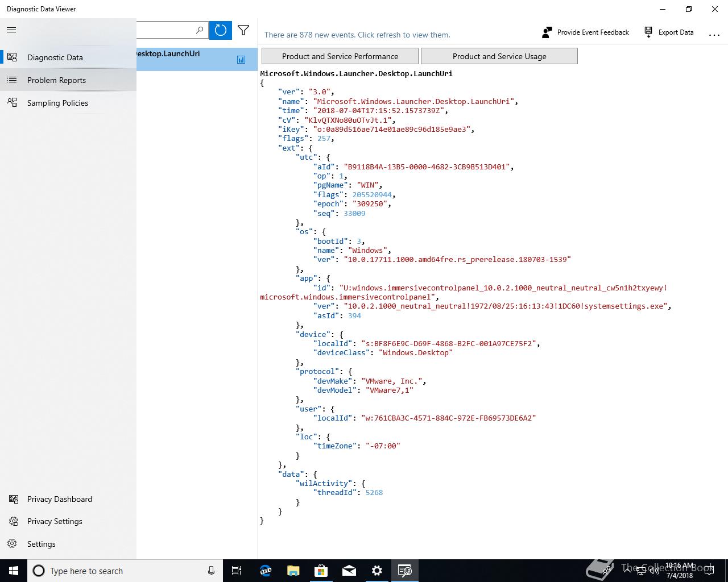
Task: Click the 878 new events refresh notice
Action: pyautogui.click(x=357, y=35)
